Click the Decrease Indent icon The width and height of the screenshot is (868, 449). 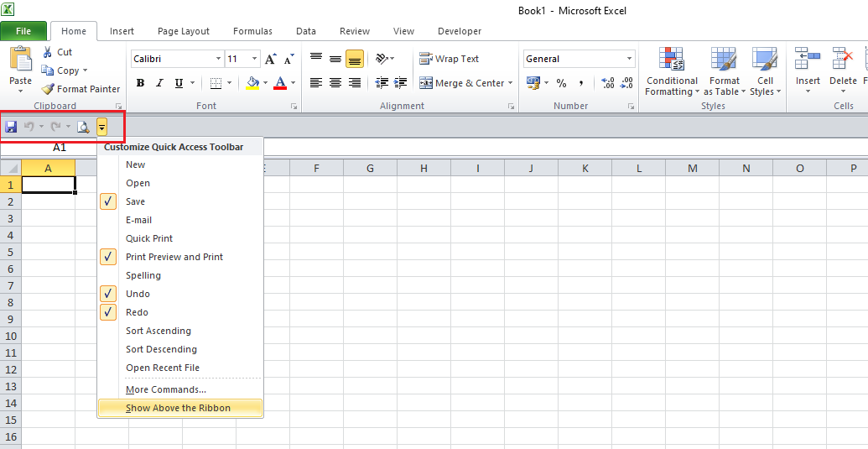pyautogui.click(x=382, y=83)
